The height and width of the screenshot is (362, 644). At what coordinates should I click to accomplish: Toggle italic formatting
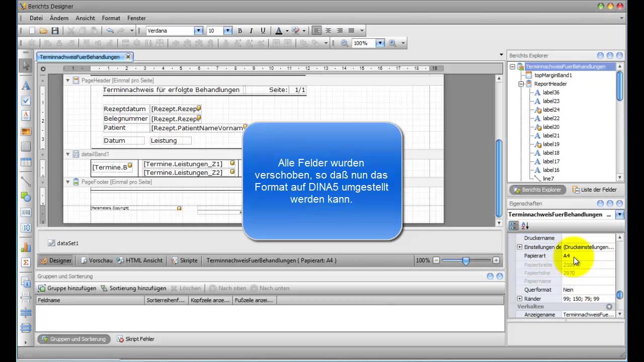251,31
